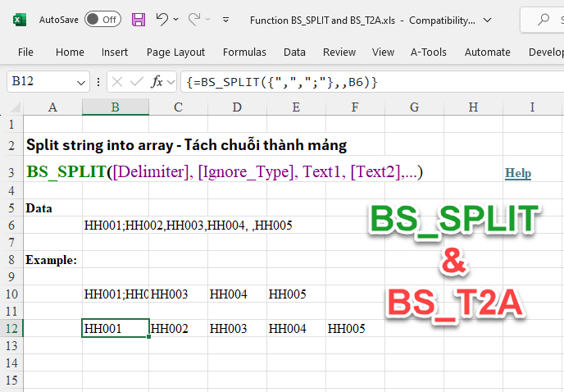Click the Select All corner triangle

16,107
